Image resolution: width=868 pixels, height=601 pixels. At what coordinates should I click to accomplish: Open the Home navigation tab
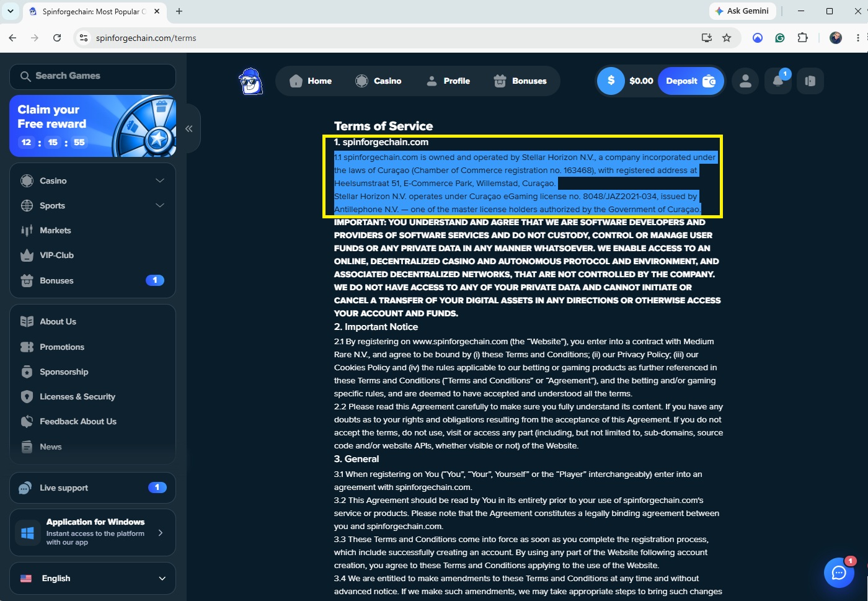pyautogui.click(x=311, y=81)
